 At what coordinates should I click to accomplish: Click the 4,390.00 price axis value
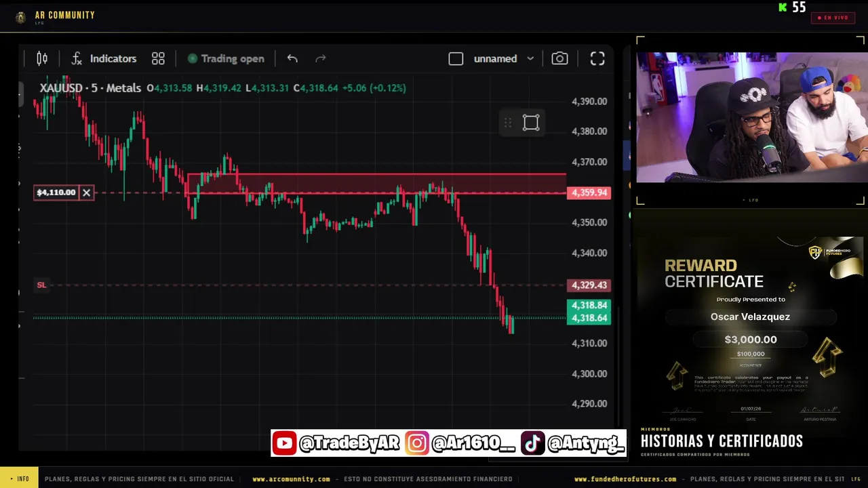[589, 102]
